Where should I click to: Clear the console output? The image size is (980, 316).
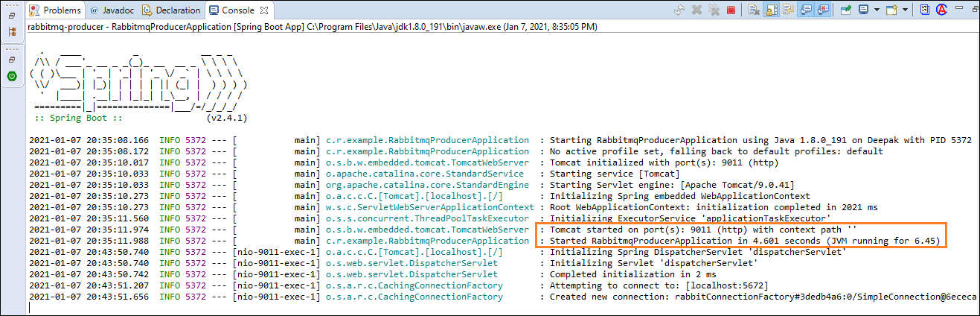pos(754,10)
